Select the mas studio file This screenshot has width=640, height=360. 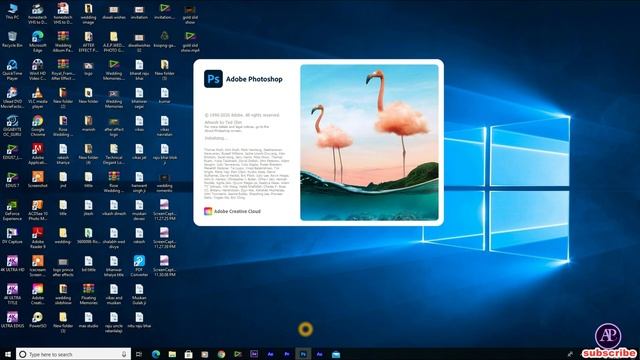pyautogui.click(x=88, y=320)
